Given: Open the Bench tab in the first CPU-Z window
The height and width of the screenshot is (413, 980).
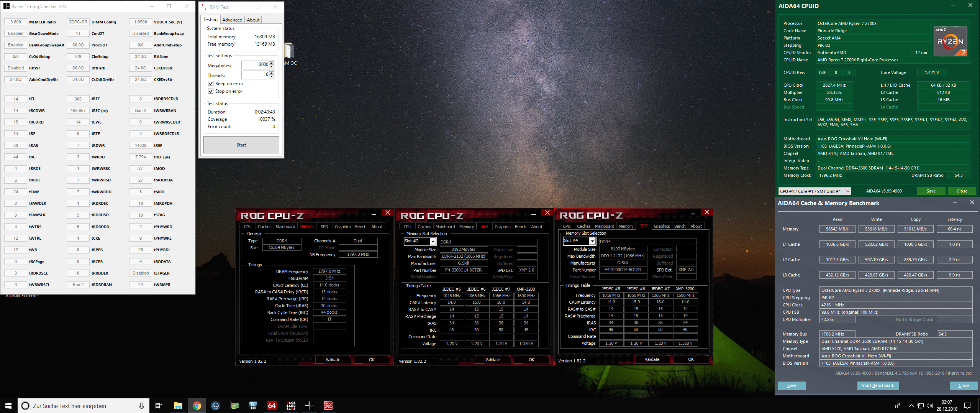Looking at the screenshot, I should point(361,227).
